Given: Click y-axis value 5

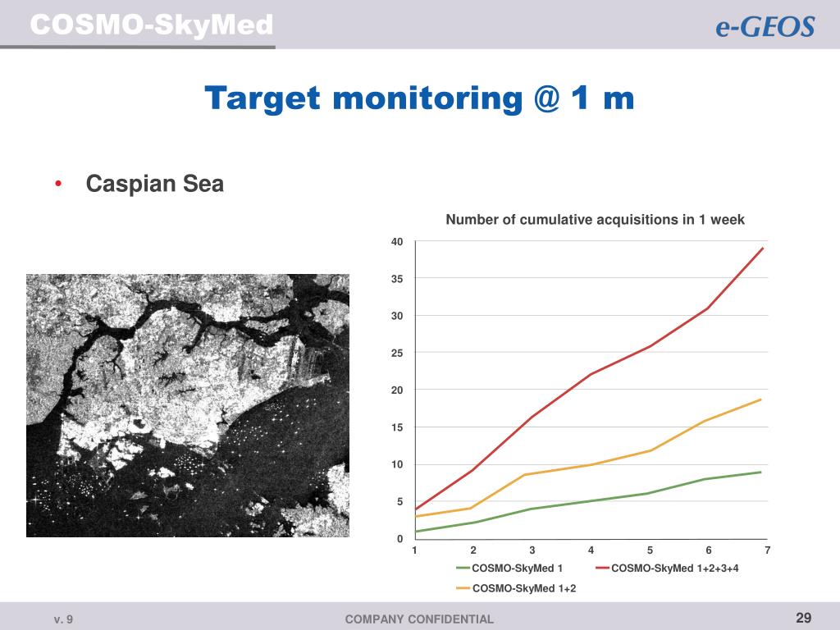Looking at the screenshot, I should click(399, 502).
